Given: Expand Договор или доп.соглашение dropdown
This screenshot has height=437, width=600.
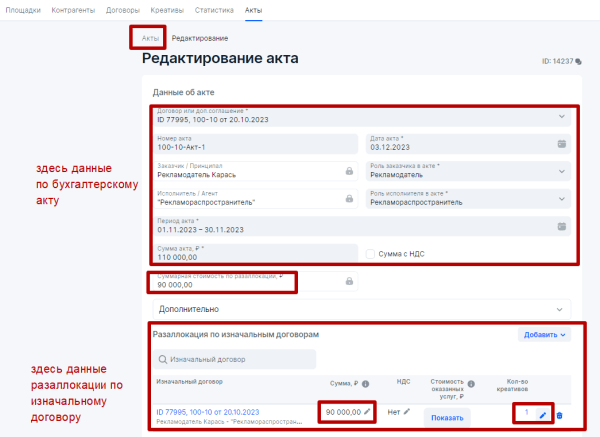Looking at the screenshot, I should (561, 116).
